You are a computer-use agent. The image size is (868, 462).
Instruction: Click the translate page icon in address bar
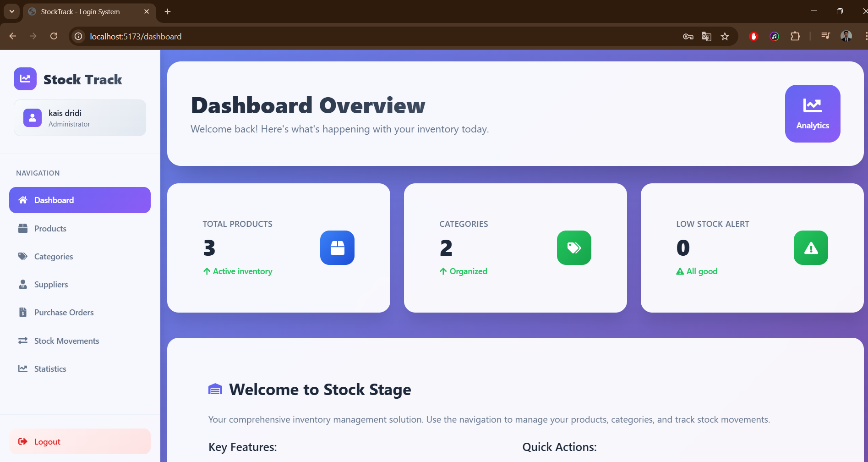(706, 36)
